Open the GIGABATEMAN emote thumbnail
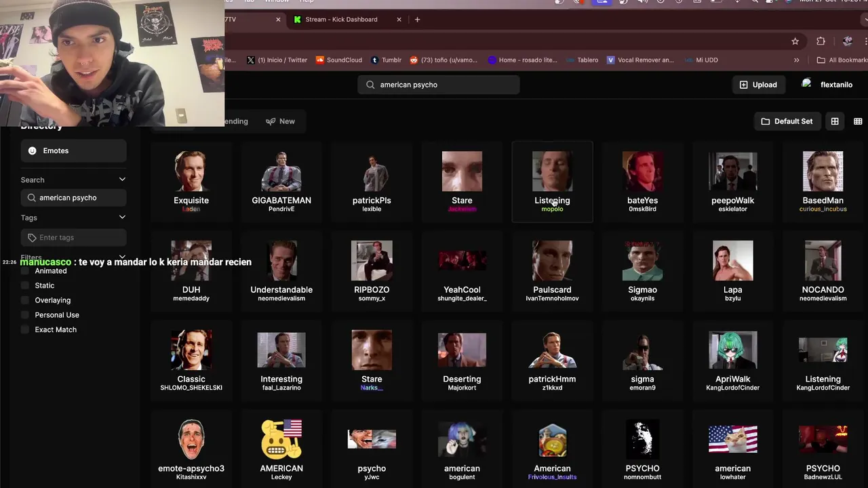This screenshot has width=868, height=488. click(x=281, y=171)
